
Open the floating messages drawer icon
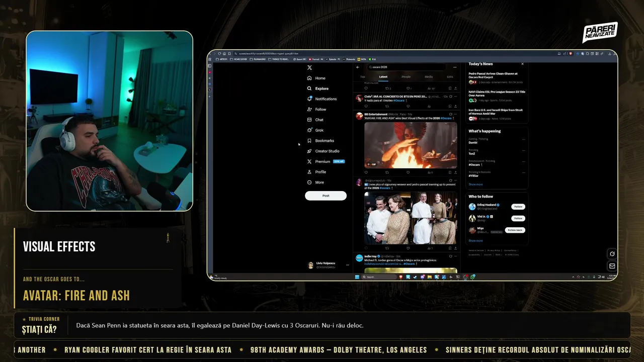click(612, 266)
